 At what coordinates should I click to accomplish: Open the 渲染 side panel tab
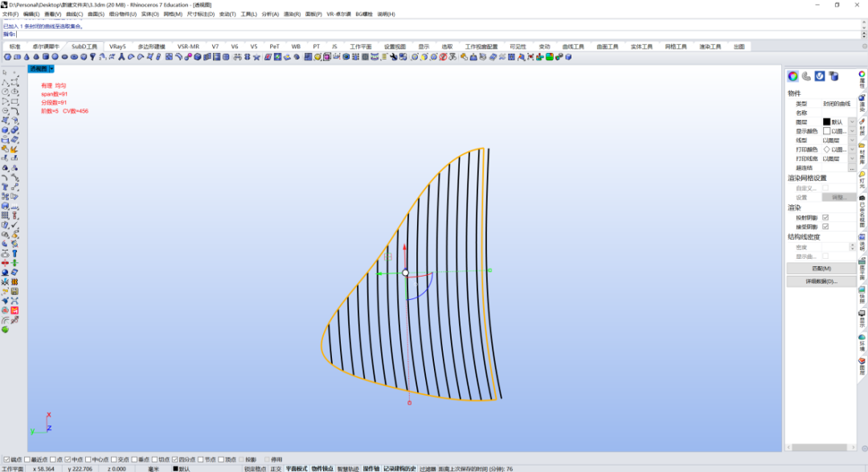coord(862,104)
